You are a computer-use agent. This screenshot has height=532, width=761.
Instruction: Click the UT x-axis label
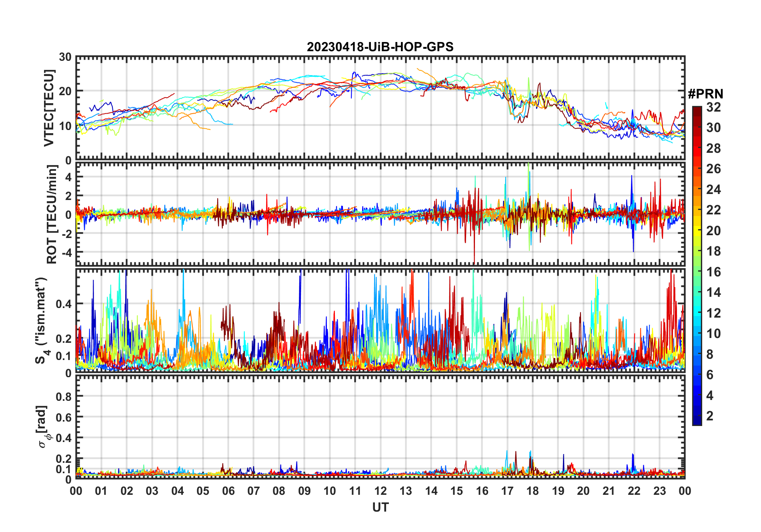point(380,507)
